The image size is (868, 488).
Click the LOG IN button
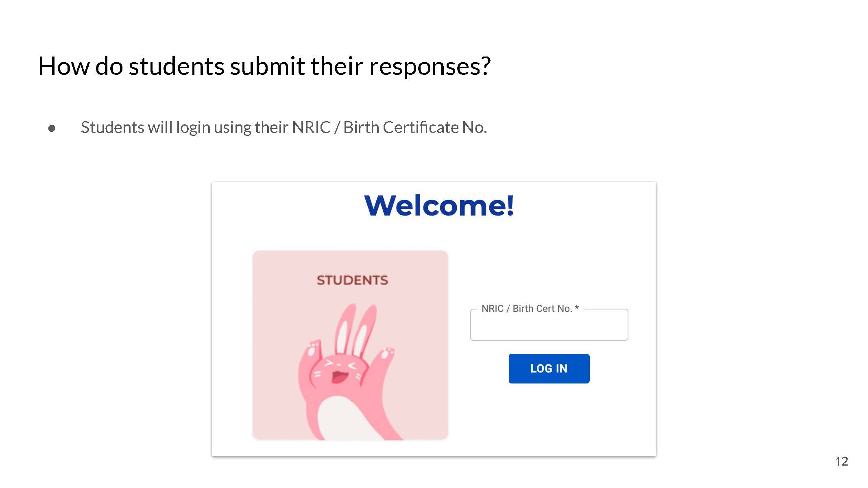point(549,368)
